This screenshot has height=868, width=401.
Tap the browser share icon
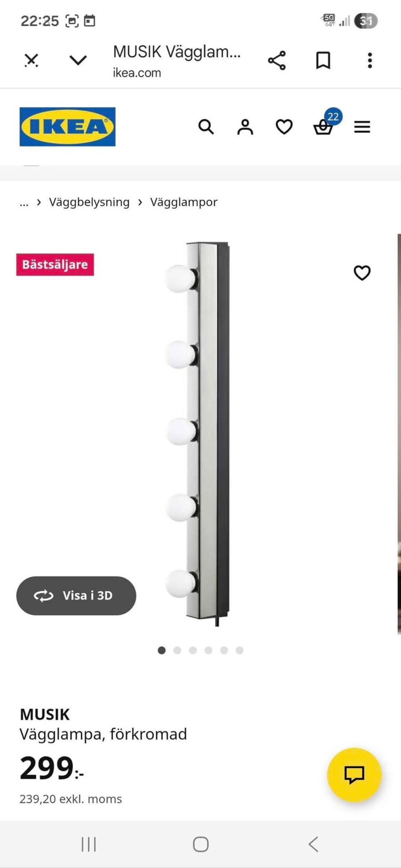(x=277, y=61)
